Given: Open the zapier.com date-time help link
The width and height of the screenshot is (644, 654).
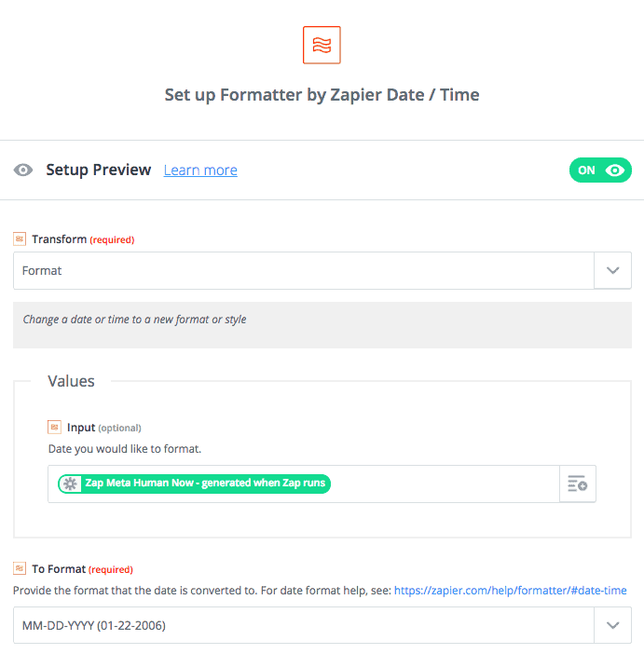Looking at the screenshot, I should 510,591.
